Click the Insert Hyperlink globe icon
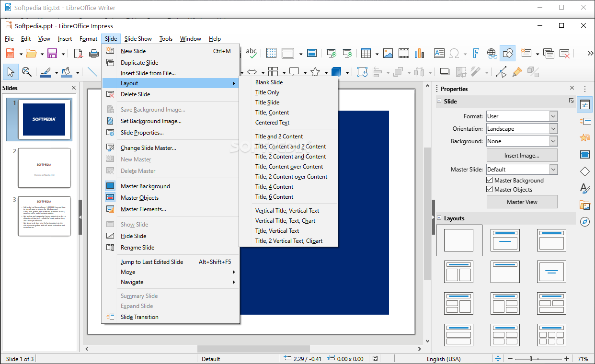This screenshot has height=364, width=595. pos(492,53)
